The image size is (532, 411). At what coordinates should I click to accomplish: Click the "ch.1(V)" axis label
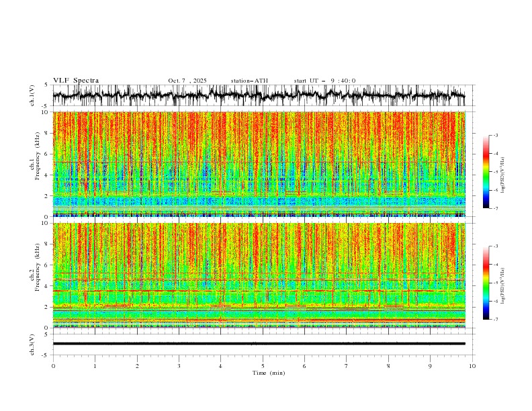[x=32, y=95]
